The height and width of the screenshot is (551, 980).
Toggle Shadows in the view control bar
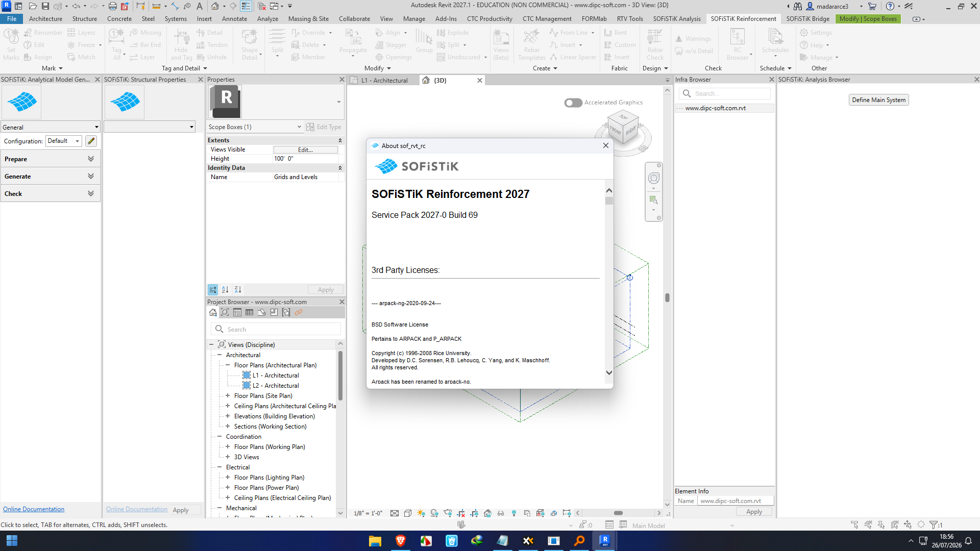pos(434,513)
